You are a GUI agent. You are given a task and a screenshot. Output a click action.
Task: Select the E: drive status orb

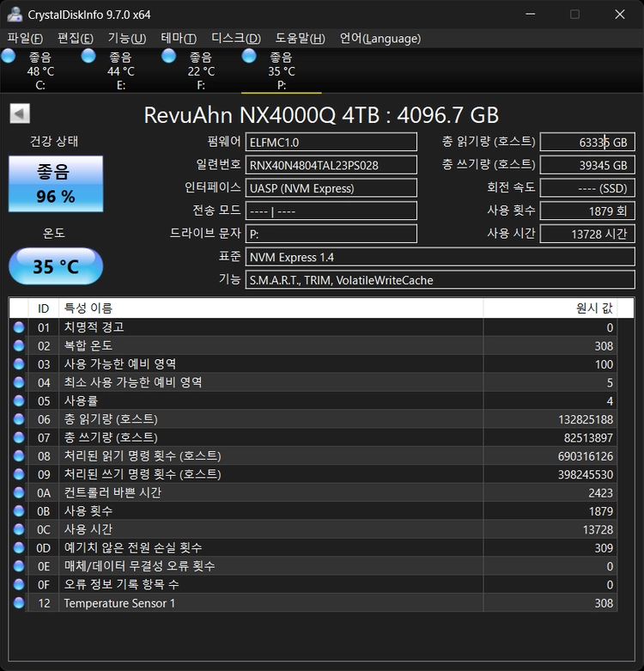(x=88, y=57)
